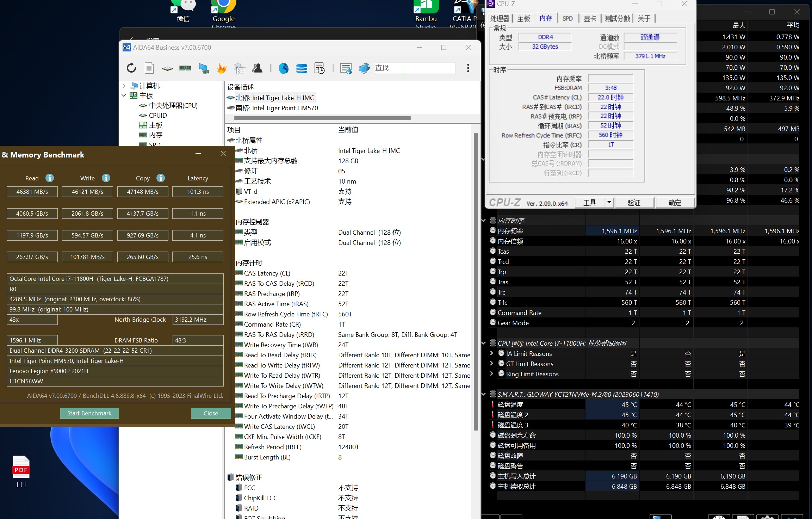Image resolution: width=812 pixels, height=519 pixels.
Task: Open the CPU-Z 工具 dropdown arrow
Action: point(609,203)
